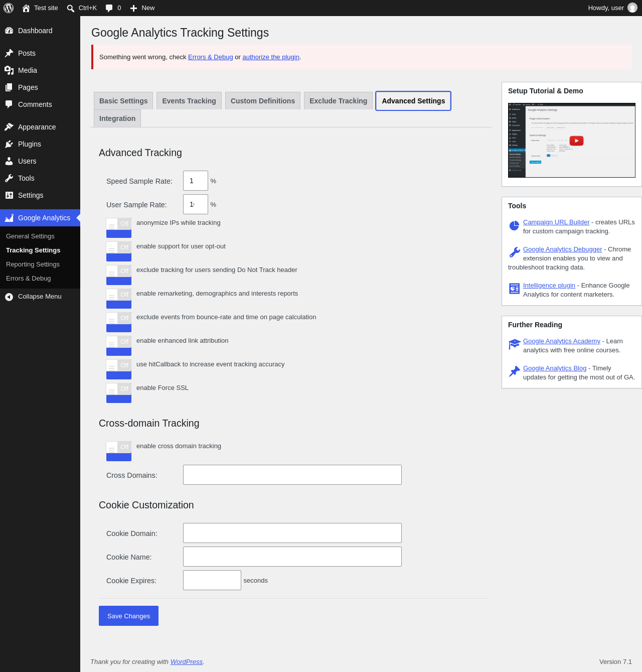Click the pushpin icon beside Google Analytics Blog

(514, 371)
